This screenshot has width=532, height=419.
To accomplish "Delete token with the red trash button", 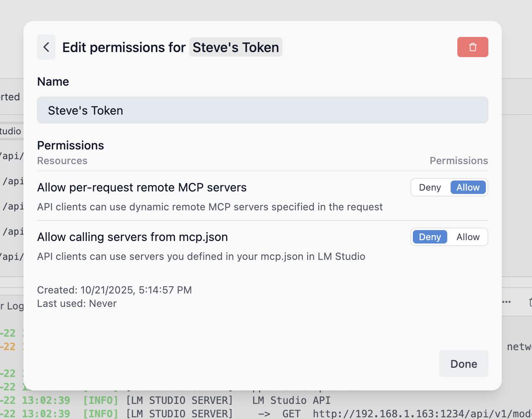I will tap(472, 47).
